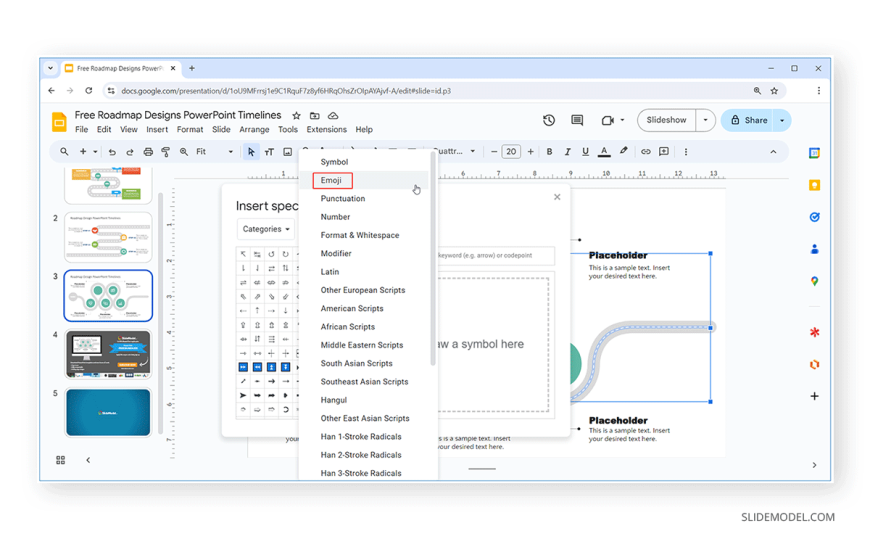Image resolution: width=870 pixels, height=539 pixels.
Task: Start the Slideshow
Action: [x=666, y=120]
